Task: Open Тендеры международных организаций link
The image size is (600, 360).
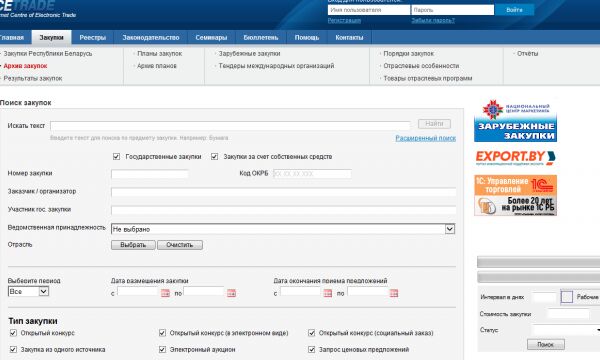Action: pos(276,66)
